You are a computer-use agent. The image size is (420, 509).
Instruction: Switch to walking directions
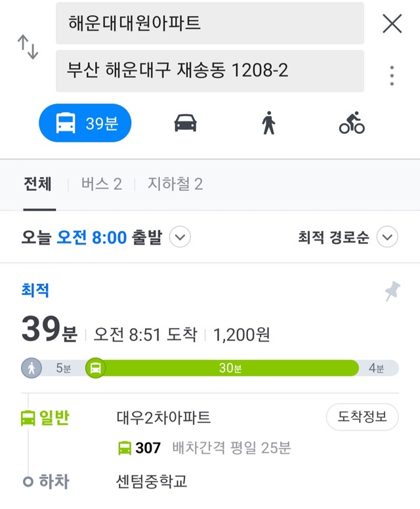(x=268, y=123)
